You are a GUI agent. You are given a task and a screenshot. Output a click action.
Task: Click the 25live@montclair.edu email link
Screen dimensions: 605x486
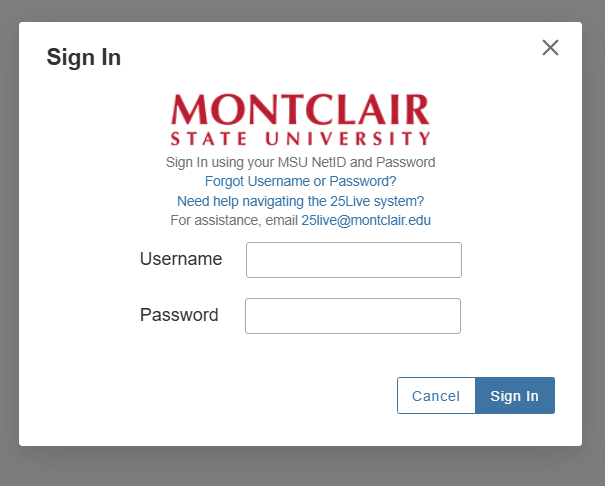coord(366,220)
